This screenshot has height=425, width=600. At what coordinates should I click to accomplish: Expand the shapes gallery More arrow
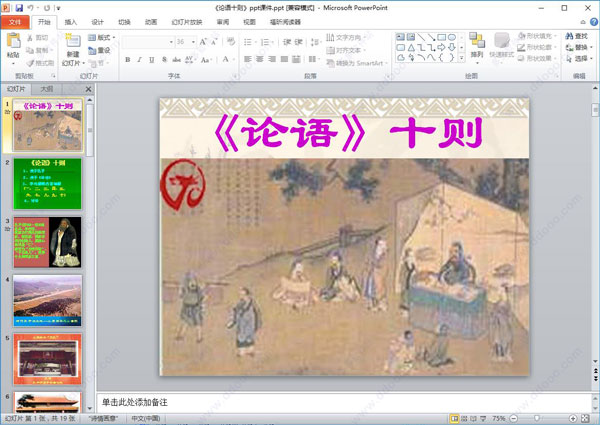point(462,58)
